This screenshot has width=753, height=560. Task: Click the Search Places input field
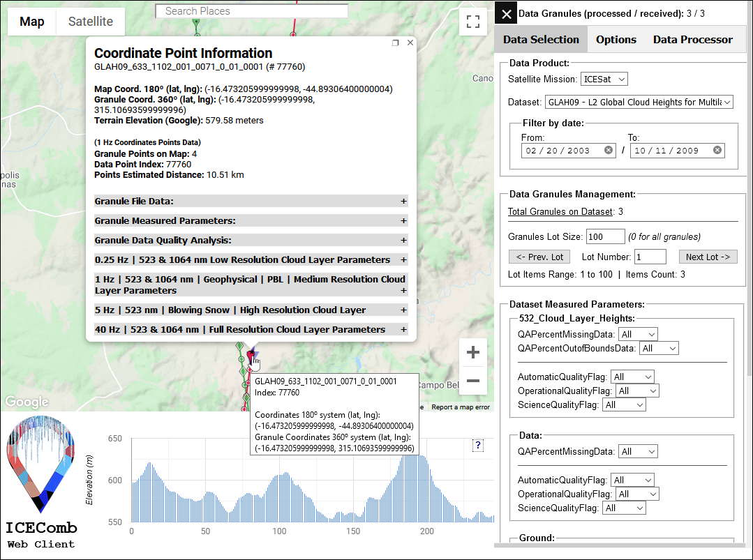[x=251, y=11]
